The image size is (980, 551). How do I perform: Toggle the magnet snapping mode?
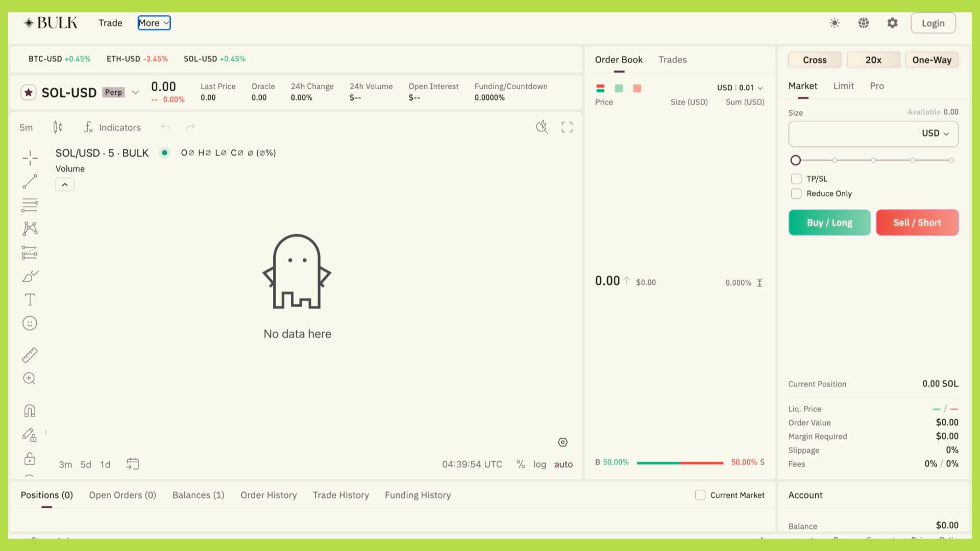click(30, 411)
